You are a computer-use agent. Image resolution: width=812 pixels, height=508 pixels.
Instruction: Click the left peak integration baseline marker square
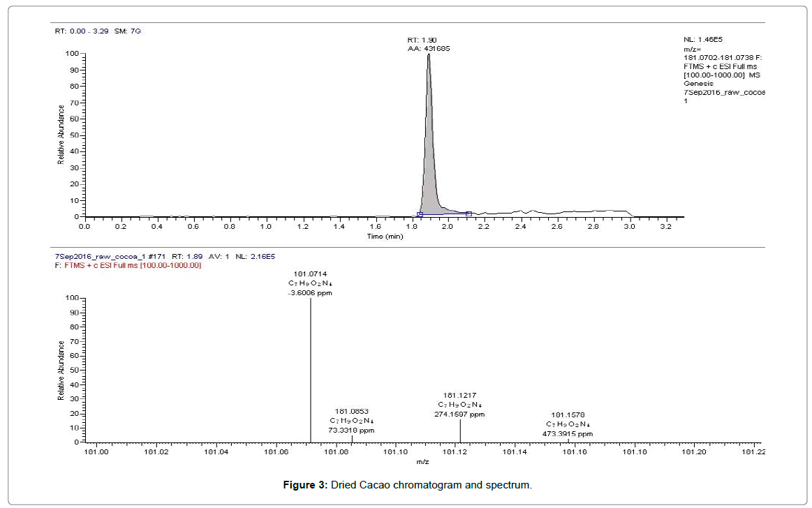click(420, 214)
